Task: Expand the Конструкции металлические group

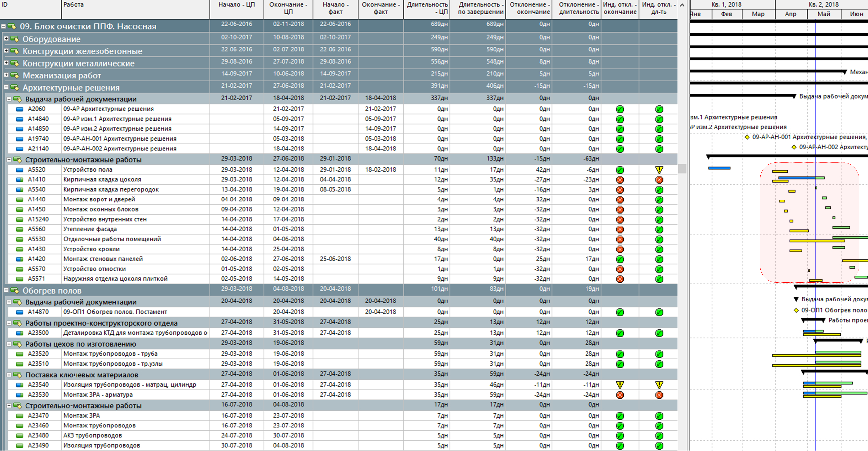Action: pos(6,63)
